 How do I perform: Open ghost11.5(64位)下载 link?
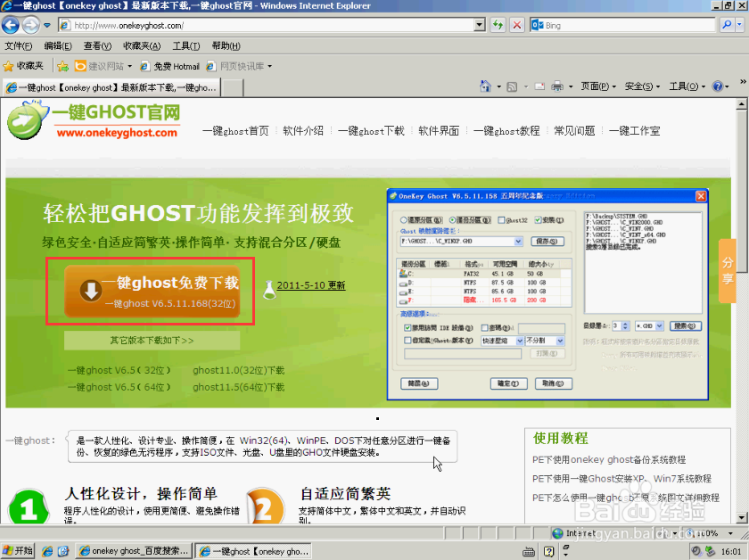[x=238, y=387]
